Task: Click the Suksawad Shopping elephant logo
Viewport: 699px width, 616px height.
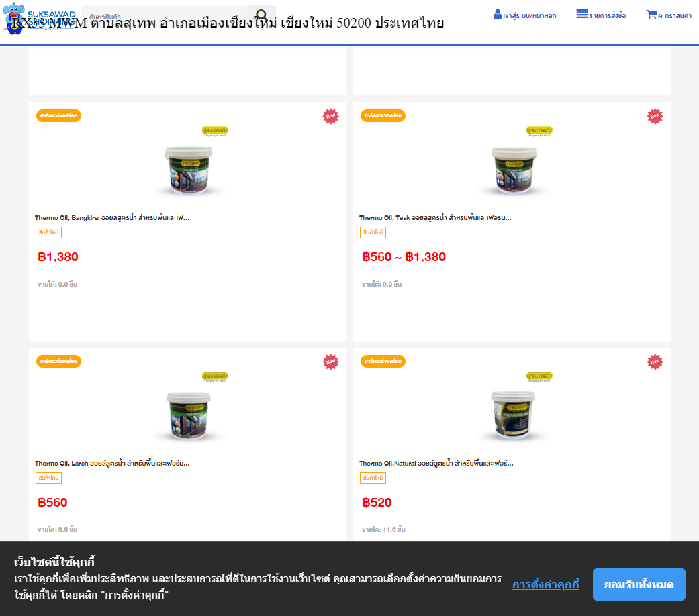Action: 15,17
